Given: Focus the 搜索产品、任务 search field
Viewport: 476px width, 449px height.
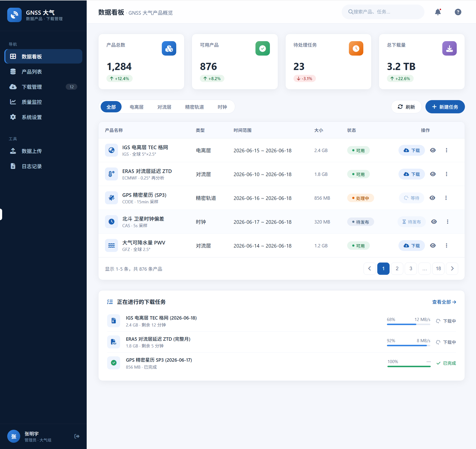Looking at the screenshot, I should click(383, 12).
